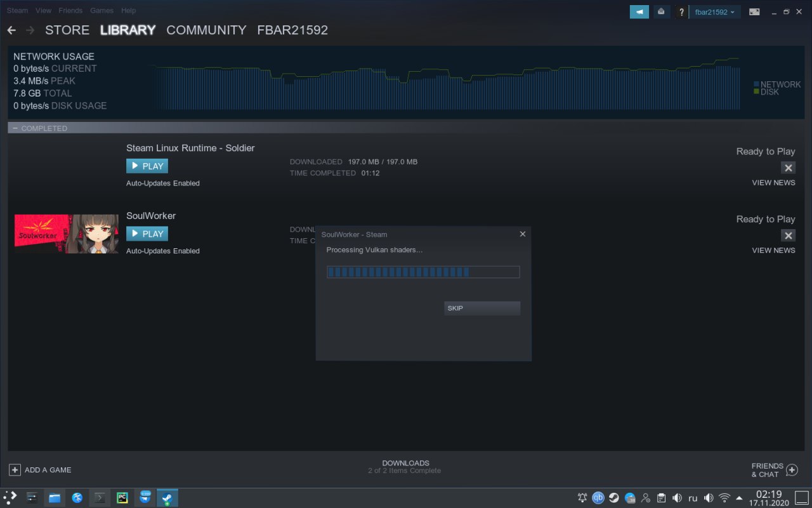Play Steam Linux Runtime - Soldier
812x508 pixels.
(147, 166)
